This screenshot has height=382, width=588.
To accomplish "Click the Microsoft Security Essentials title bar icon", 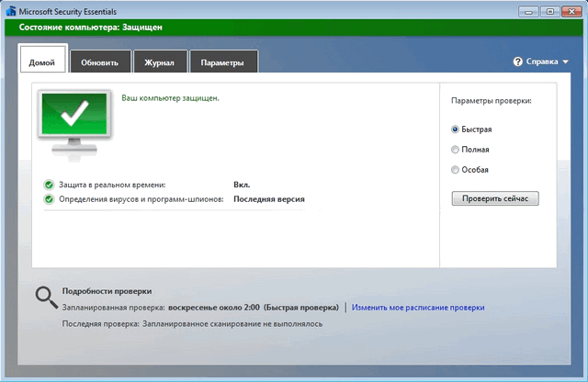I will (11, 12).
